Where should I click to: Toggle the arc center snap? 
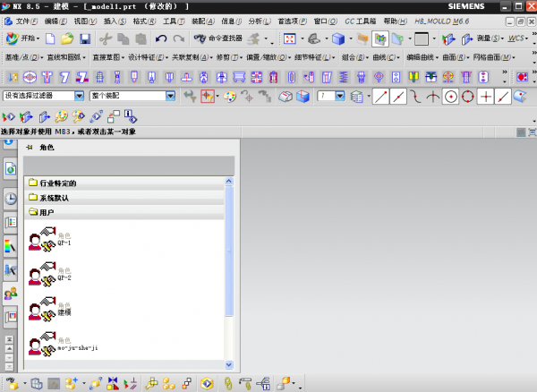(x=451, y=97)
